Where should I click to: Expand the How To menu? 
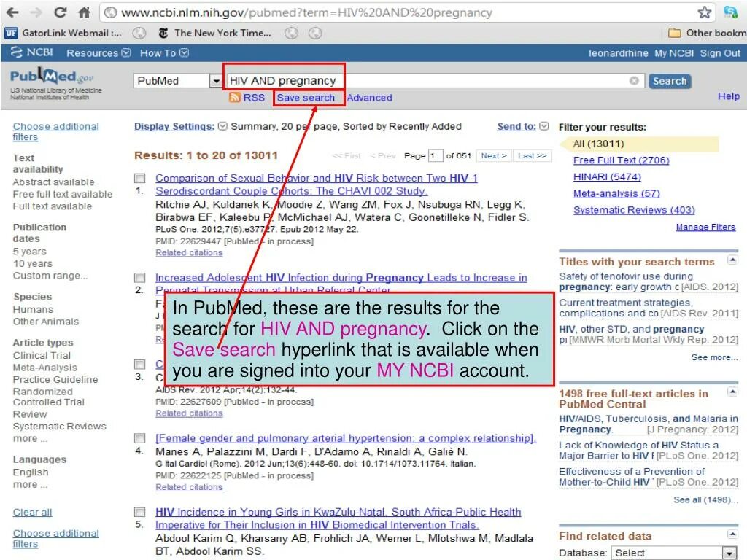pos(164,52)
